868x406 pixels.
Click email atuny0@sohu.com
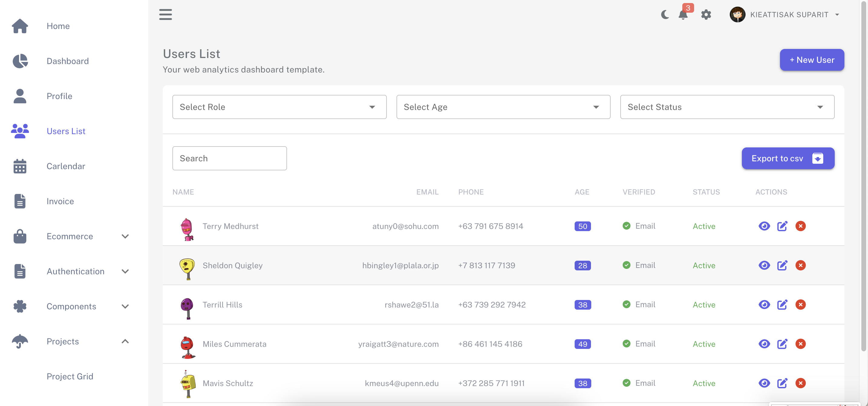[405, 226]
